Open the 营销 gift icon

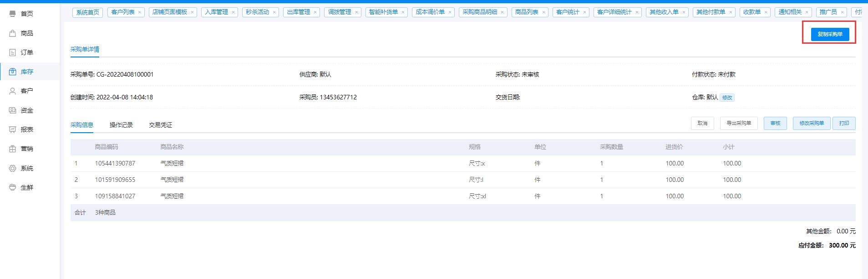(13, 149)
